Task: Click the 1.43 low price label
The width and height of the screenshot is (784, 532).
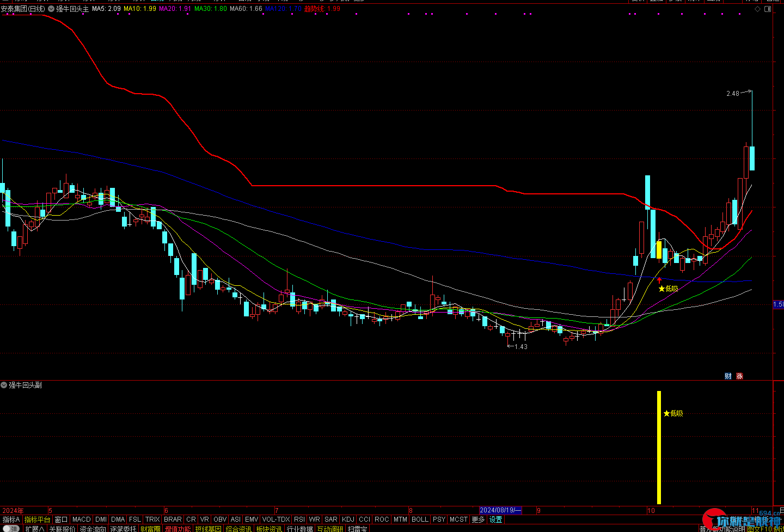Action: [521, 347]
